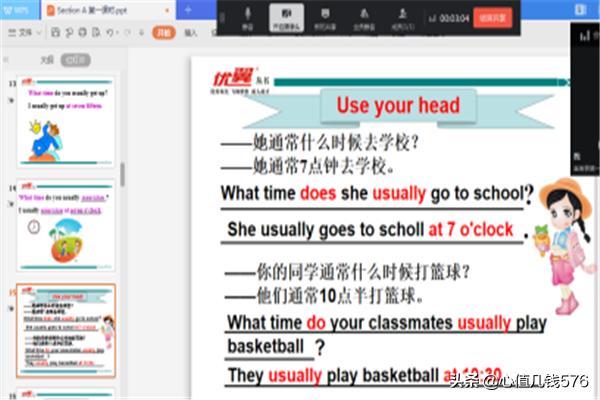Expand the File menu dropdown chevron
Viewport: 600px width, 400px height.
point(39,33)
